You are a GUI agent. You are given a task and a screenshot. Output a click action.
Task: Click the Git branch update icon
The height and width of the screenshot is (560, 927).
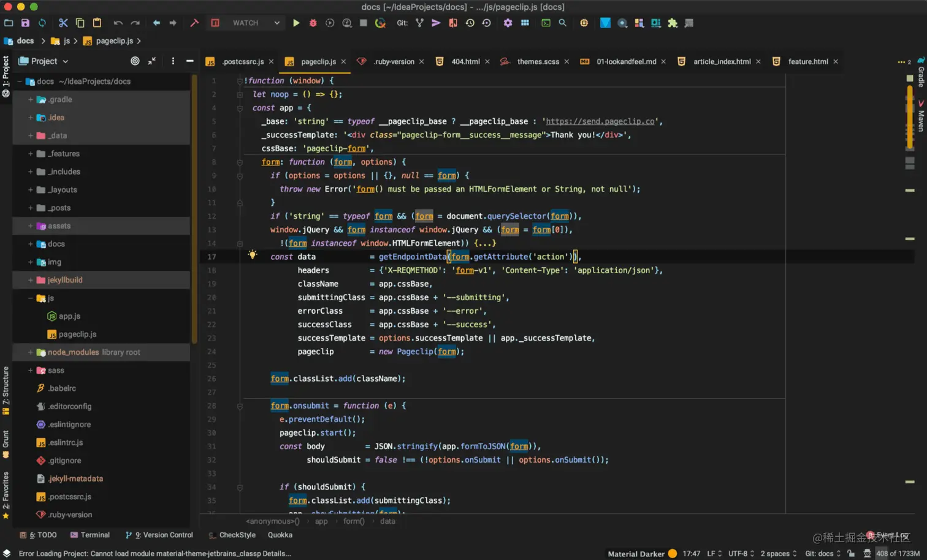(419, 23)
